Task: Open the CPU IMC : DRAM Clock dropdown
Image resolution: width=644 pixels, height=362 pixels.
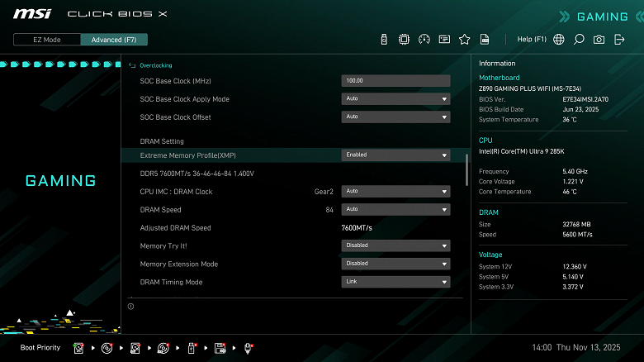Action: click(x=395, y=191)
